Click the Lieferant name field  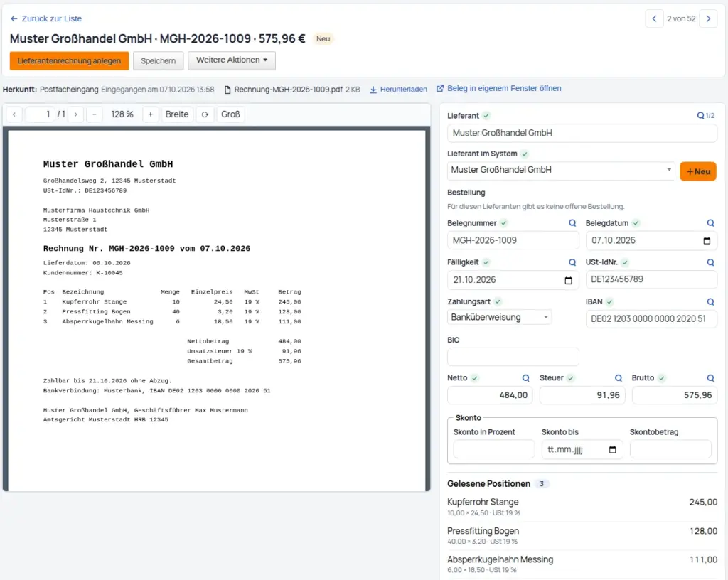tap(582, 133)
